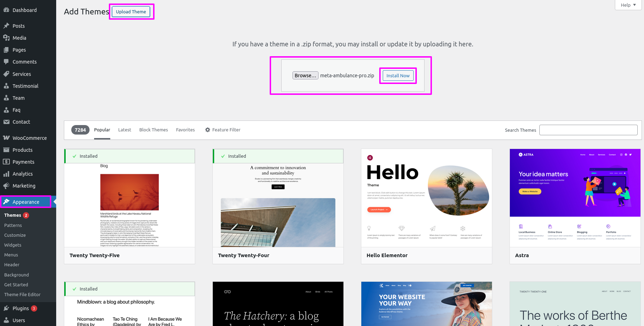Click the Users icon

pyautogui.click(x=6, y=320)
